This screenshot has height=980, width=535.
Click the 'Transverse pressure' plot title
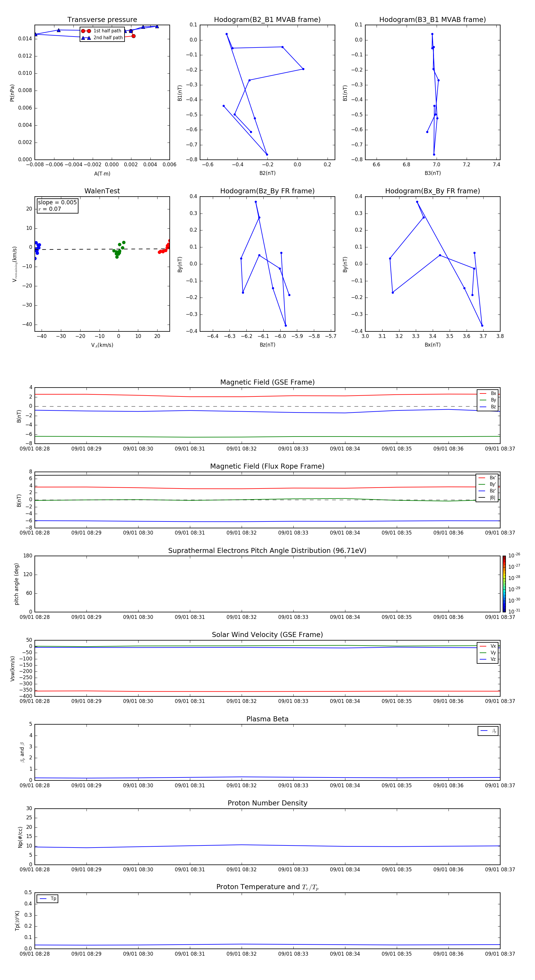click(x=102, y=20)
